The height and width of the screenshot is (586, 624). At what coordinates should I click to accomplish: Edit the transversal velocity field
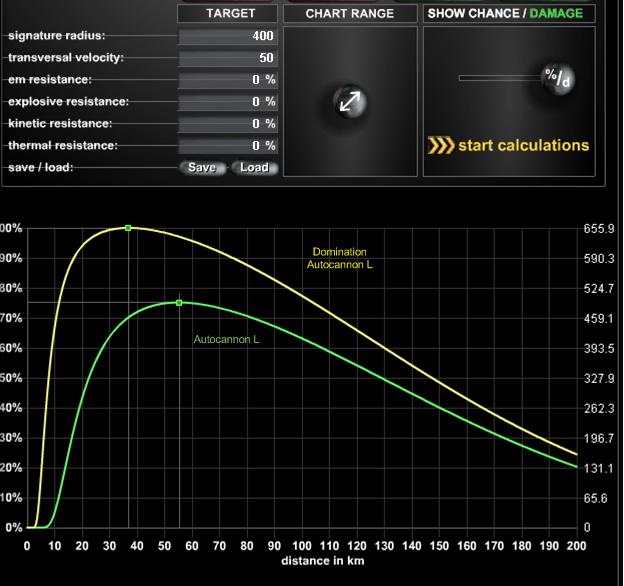click(x=228, y=58)
